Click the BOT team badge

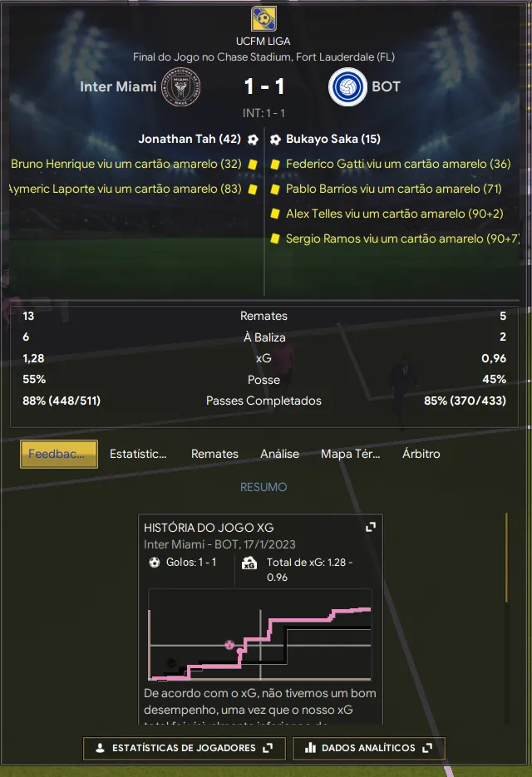[x=347, y=87]
